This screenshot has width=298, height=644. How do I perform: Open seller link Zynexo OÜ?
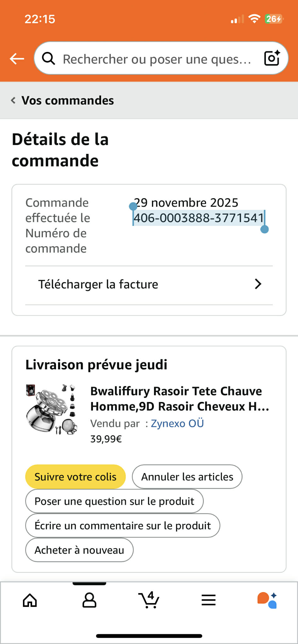click(x=177, y=423)
